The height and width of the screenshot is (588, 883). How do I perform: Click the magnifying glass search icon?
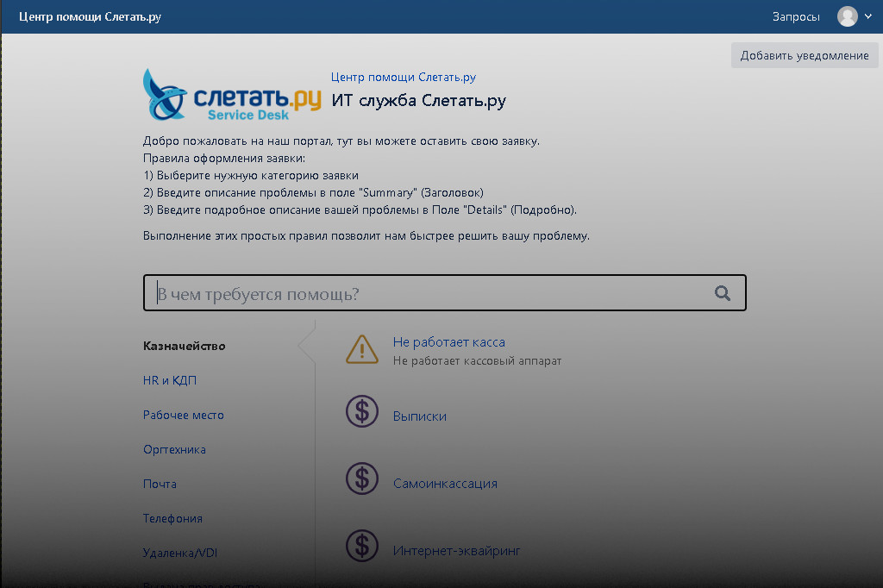(x=723, y=293)
